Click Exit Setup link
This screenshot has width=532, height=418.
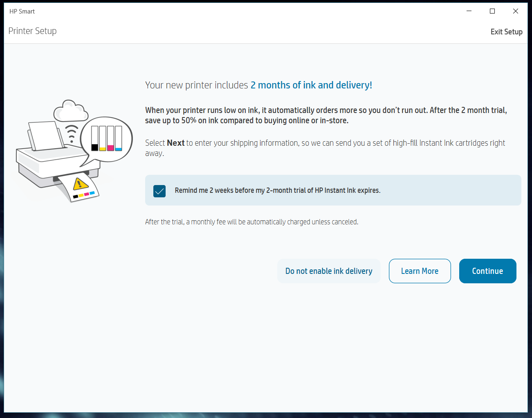(506, 32)
